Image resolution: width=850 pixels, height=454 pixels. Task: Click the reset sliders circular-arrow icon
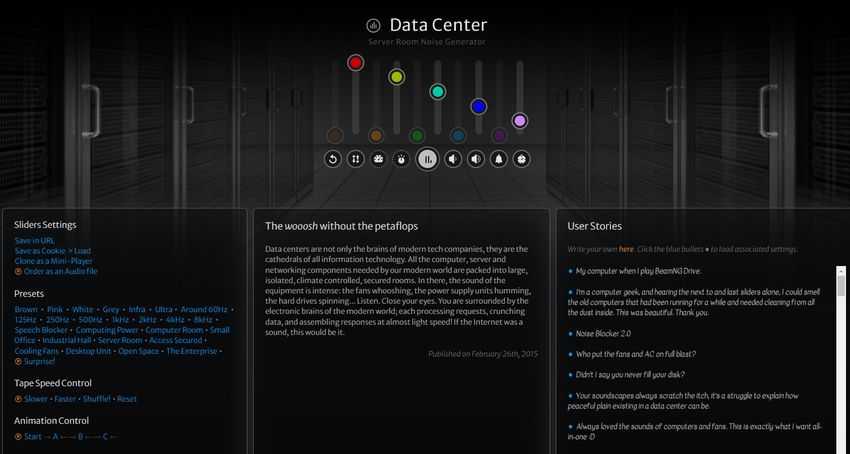[333, 159]
